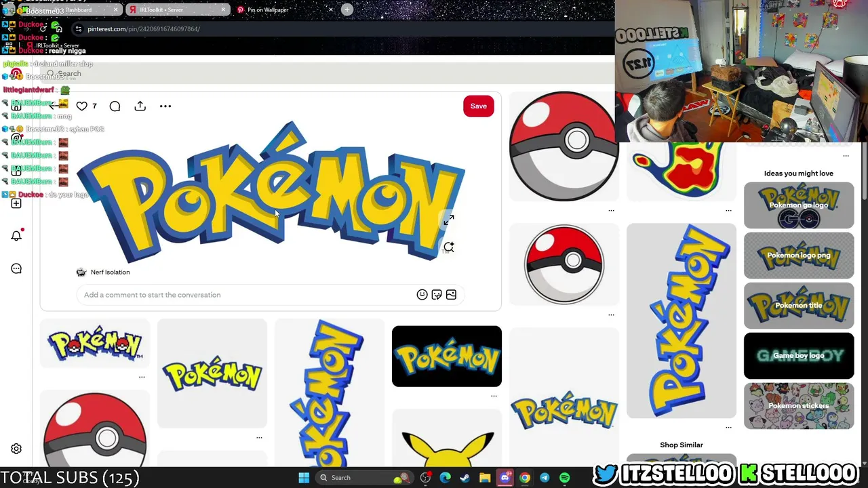Select the 'Pokemon logo png' idea tile
Viewport: 868px width, 488px height.
(799, 256)
